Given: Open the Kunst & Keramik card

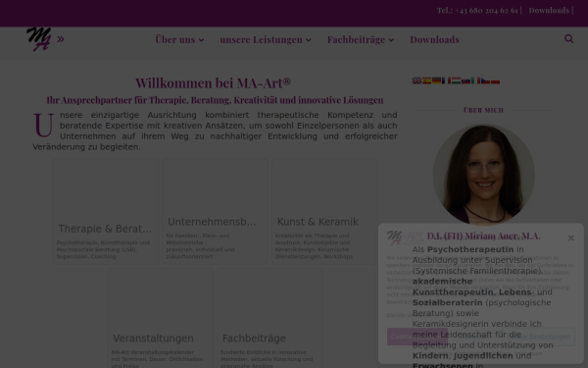Looking at the screenshot, I should click(324, 211).
